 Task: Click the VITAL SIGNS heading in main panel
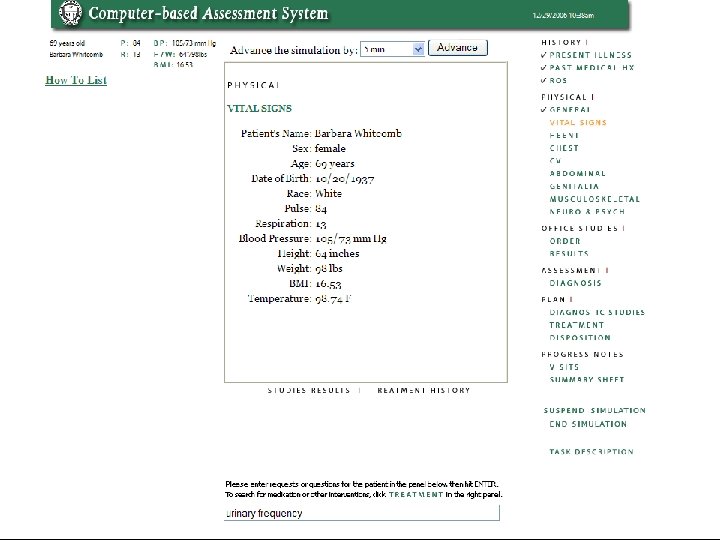click(259, 109)
